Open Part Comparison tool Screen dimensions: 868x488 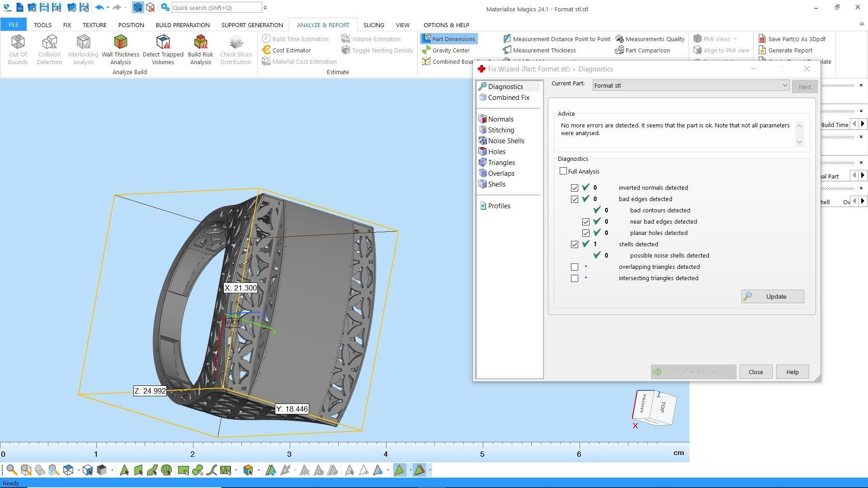(x=642, y=50)
